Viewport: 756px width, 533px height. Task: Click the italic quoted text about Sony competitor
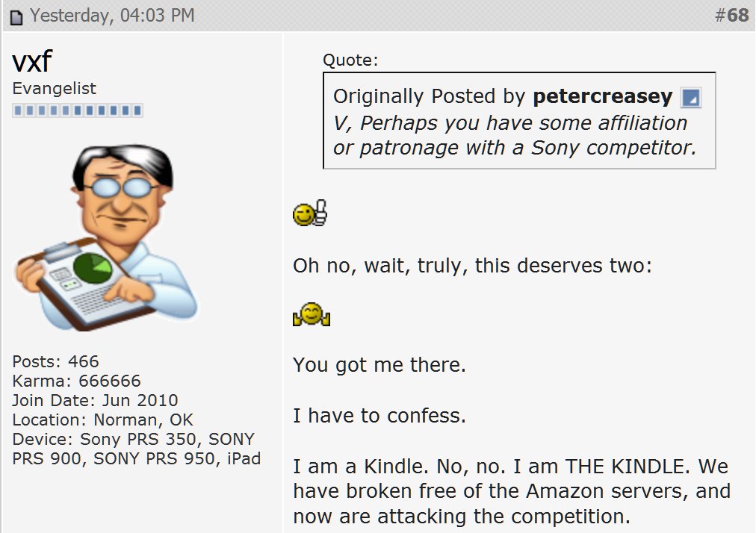tap(514, 135)
